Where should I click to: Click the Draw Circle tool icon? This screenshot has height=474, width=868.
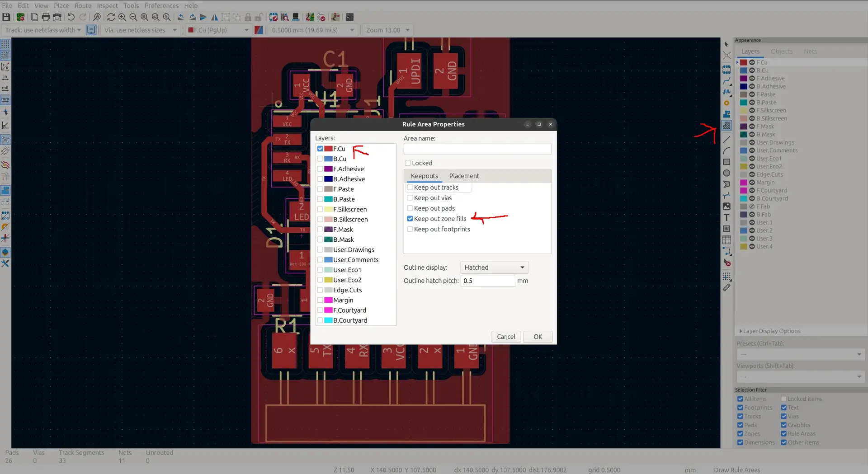(726, 173)
